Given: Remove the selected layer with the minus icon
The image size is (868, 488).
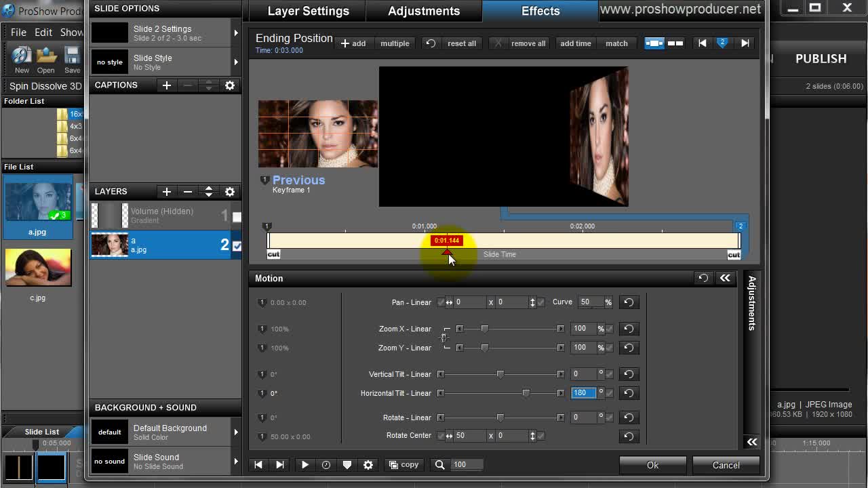Looking at the screenshot, I should (x=188, y=192).
